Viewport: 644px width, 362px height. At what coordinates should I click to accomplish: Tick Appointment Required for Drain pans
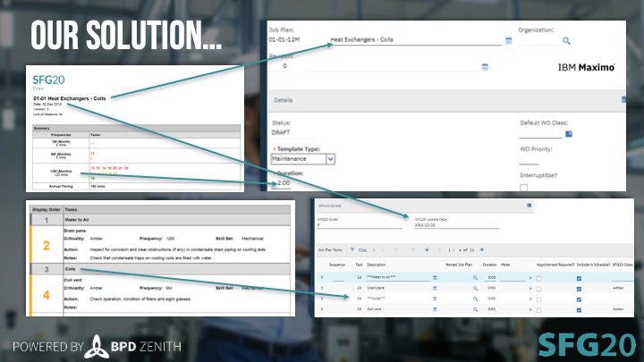(538, 289)
